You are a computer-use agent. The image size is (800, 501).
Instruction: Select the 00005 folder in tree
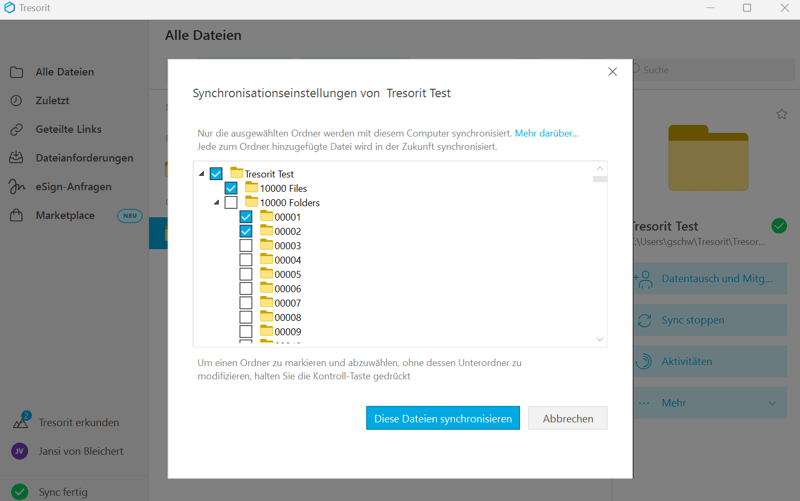(287, 274)
